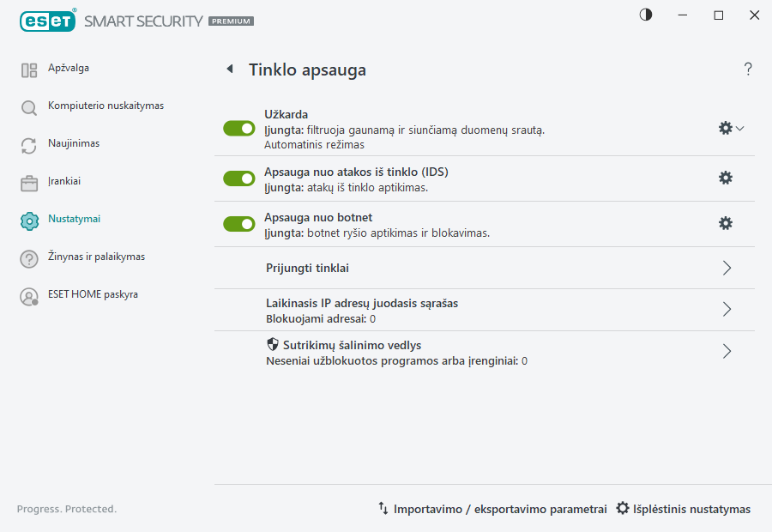Screen dimensions: 772x532
Task: Disable the Užkarda firewall toggle
Action: (238, 128)
